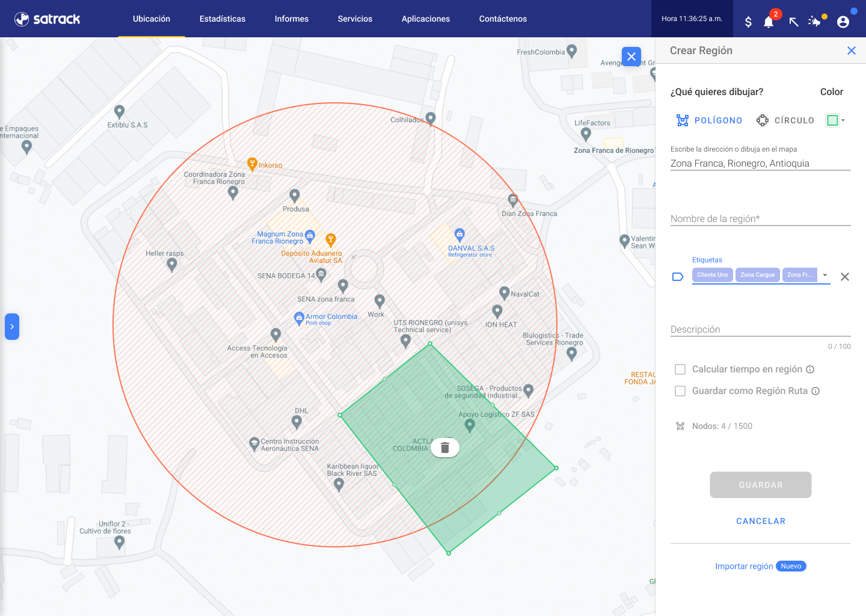Click the blue X button on map
This screenshot has height=616, width=866.
[x=631, y=57]
